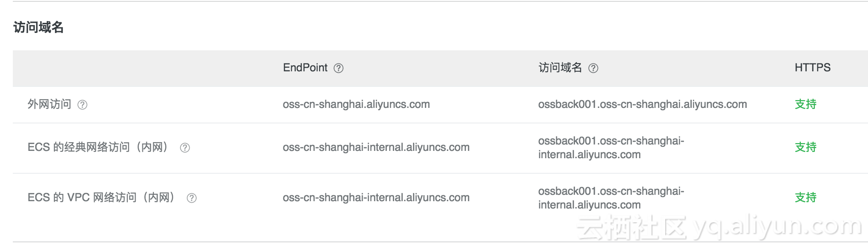This screenshot has width=868, height=246.
Task: Click the oss-cn-shanghai.aliyuncs.com endpoint text
Action: [356, 104]
